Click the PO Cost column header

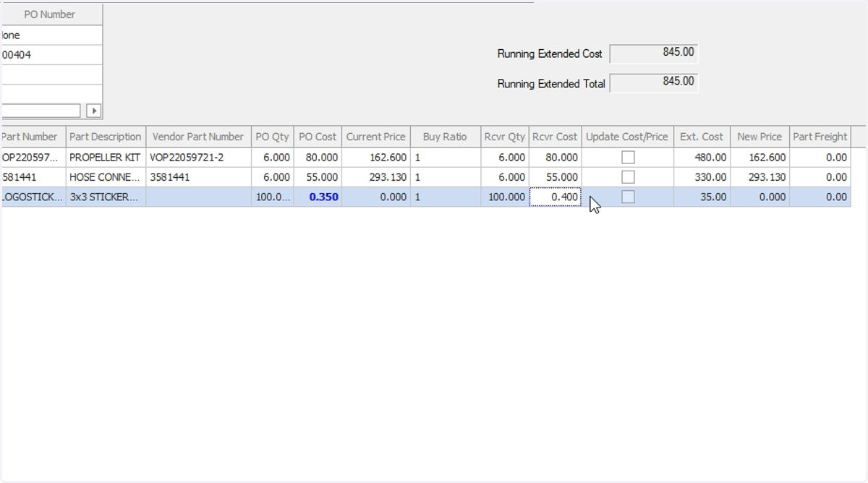(x=318, y=137)
